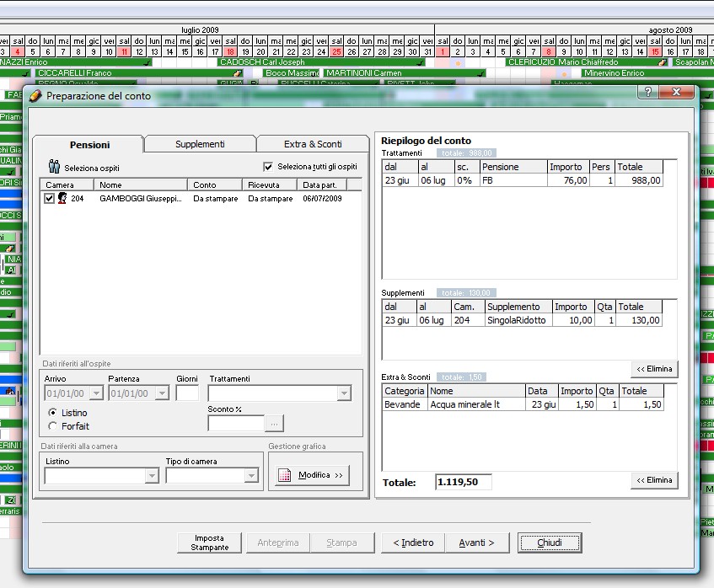Click the Modifica >> button
714x588 pixels.
tap(313, 475)
